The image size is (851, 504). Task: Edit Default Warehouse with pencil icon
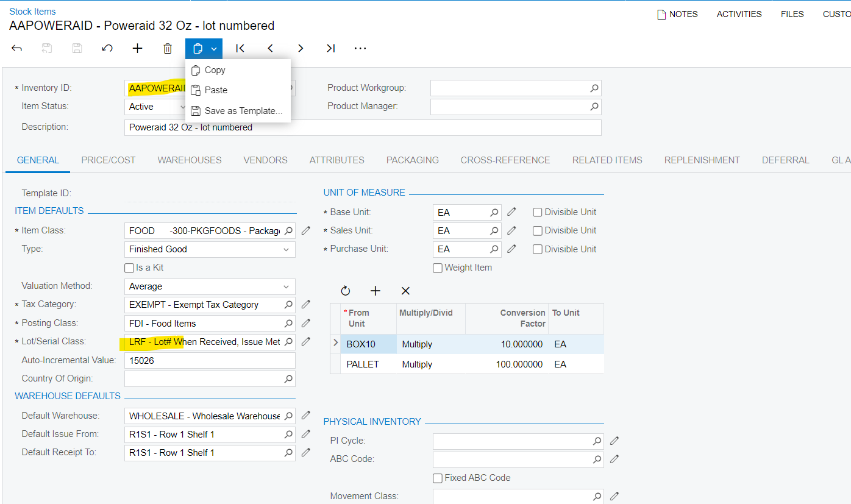coord(306,415)
